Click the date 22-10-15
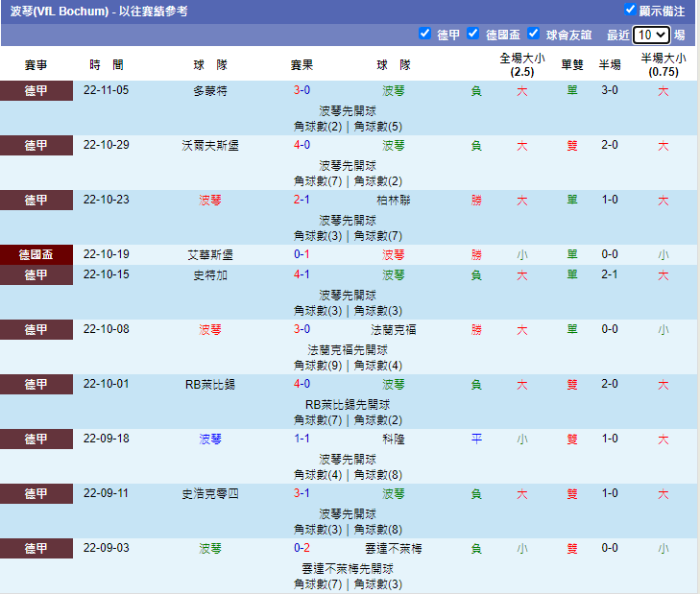The image size is (700, 594). point(107,274)
